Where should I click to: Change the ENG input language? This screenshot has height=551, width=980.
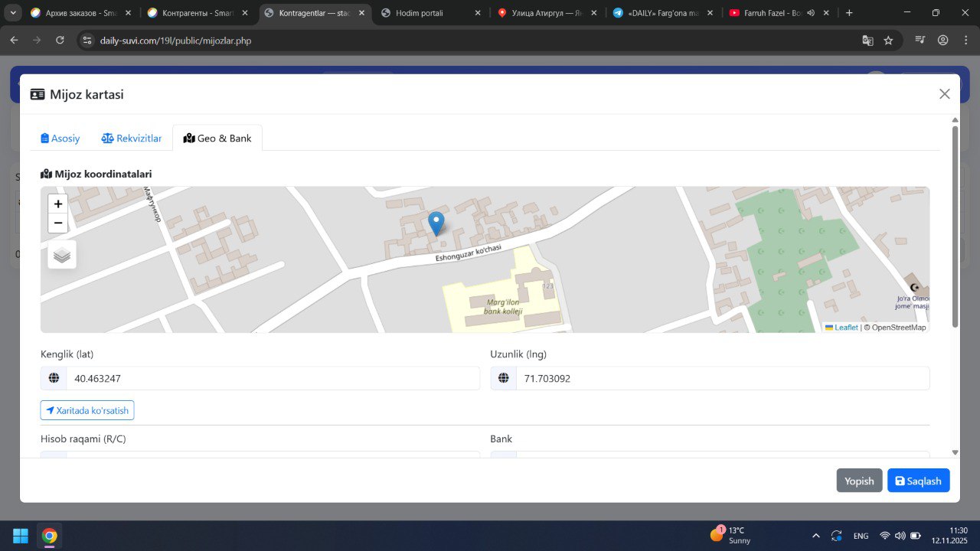861,536
